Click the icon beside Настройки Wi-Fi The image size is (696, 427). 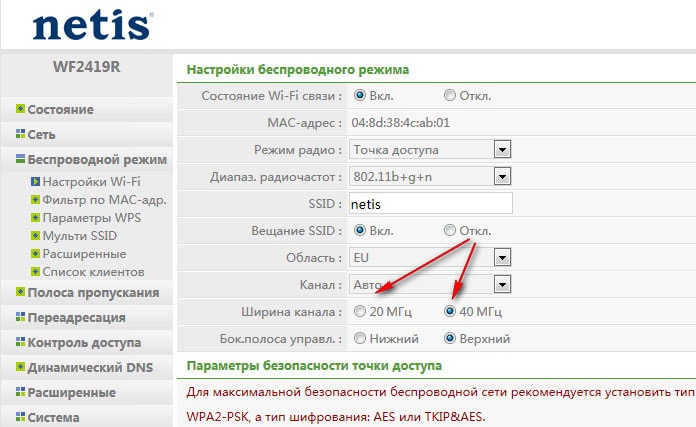pos(36,182)
